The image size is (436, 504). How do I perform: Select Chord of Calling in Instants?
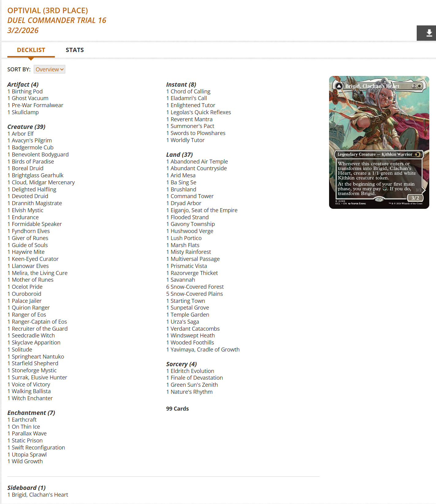pyautogui.click(x=190, y=91)
